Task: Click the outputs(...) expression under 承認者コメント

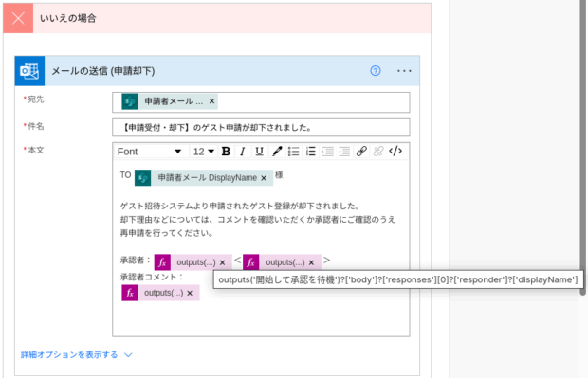Action: tap(160, 293)
